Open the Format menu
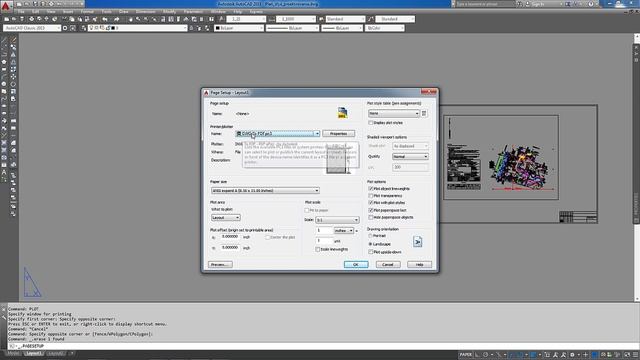The image size is (640, 360). click(87, 12)
